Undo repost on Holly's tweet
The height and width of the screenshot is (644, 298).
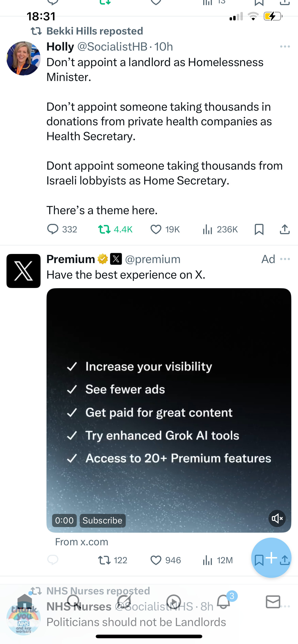click(x=104, y=229)
